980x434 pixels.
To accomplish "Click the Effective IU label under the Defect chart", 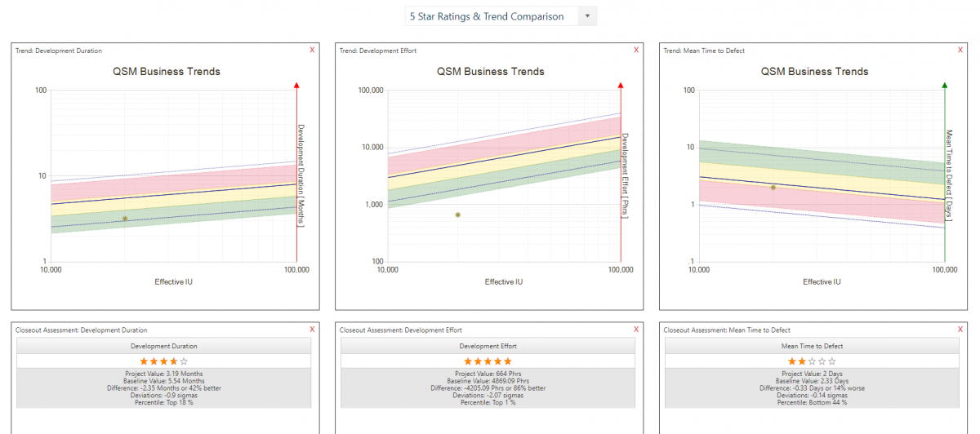I will pyautogui.click(x=822, y=281).
